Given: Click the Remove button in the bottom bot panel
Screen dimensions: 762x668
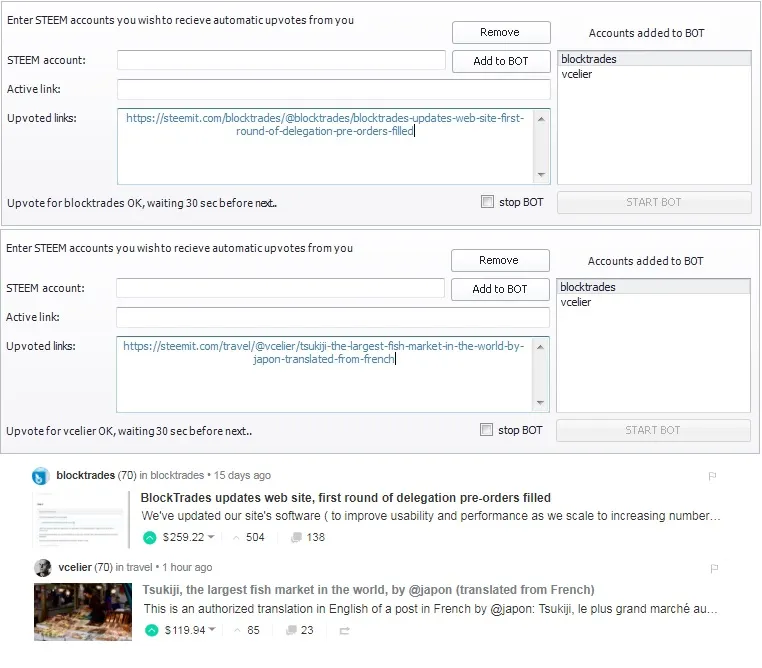Looking at the screenshot, I should [500, 260].
